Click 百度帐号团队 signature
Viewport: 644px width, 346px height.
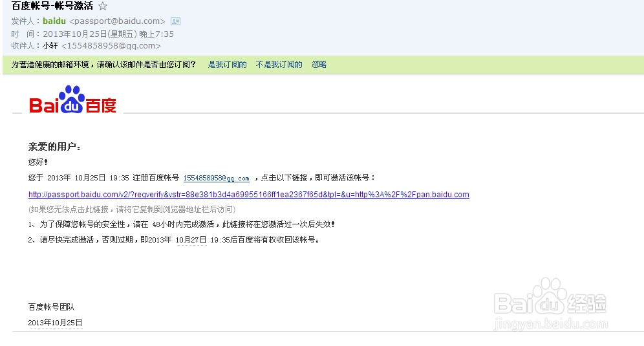(x=51, y=307)
